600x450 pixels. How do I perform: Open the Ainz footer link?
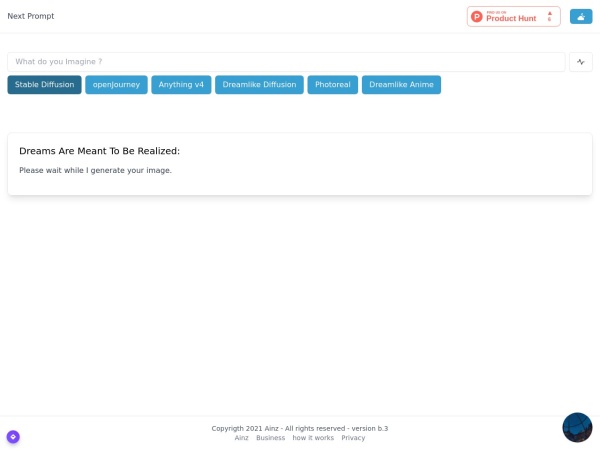(x=241, y=438)
